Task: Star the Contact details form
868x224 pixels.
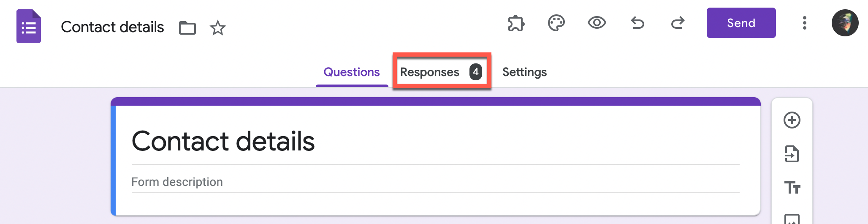Action: 218,28
